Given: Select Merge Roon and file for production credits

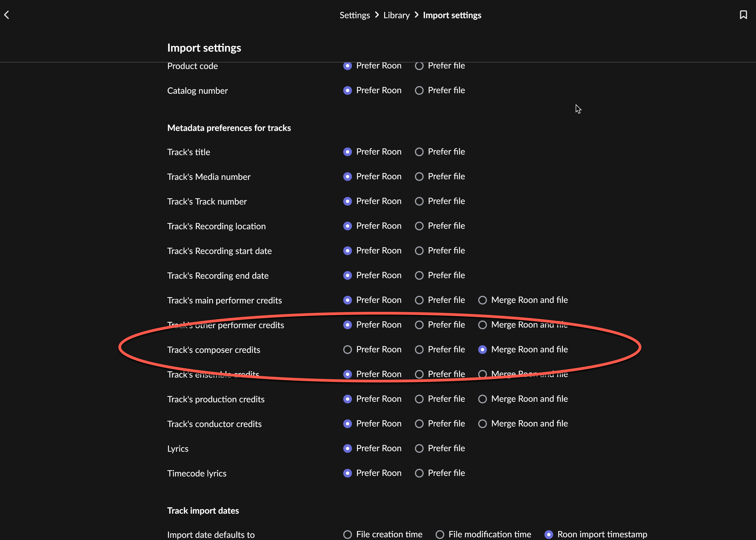Looking at the screenshot, I should pyautogui.click(x=482, y=399).
